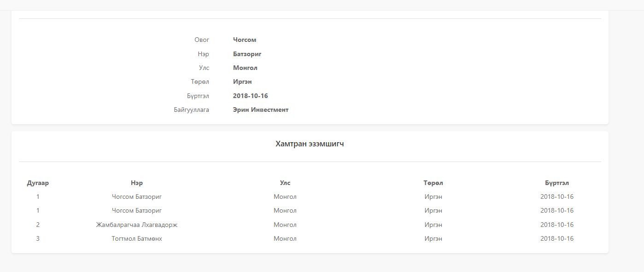This screenshot has width=644, height=272.
Task: Select the Бүртгэл column header in table
Action: click(556, 183)
